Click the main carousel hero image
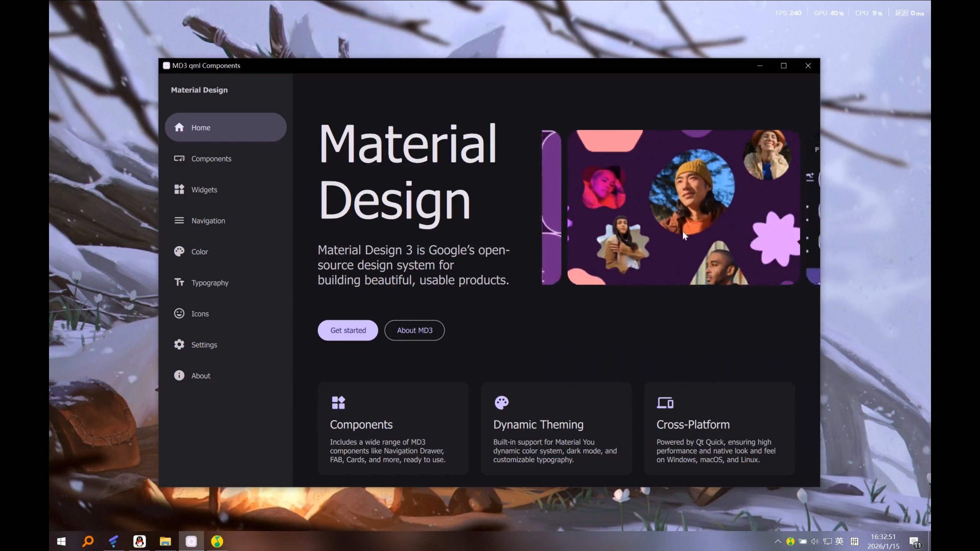Image resolution: width=980 pixels, height=551 pixels. click(x=683, y=207)
